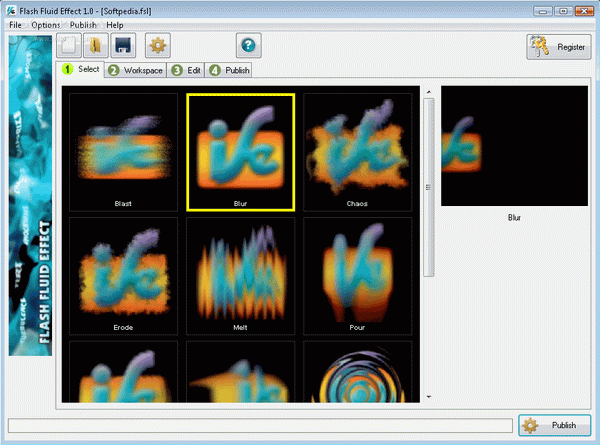Switch to the Edit tab
Viewport: 600px width, 445px height.
186,70
